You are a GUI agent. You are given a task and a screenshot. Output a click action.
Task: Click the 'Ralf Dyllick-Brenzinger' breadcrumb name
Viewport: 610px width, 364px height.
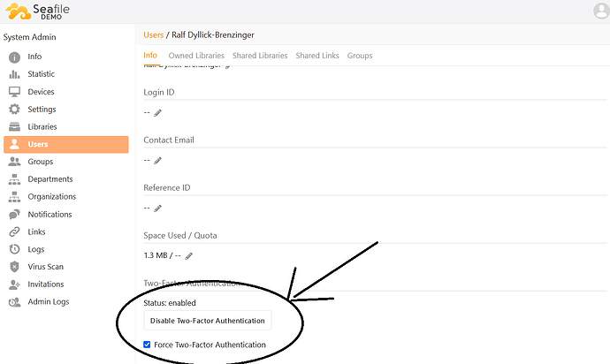pyautogui.click(x=213, y=35)
